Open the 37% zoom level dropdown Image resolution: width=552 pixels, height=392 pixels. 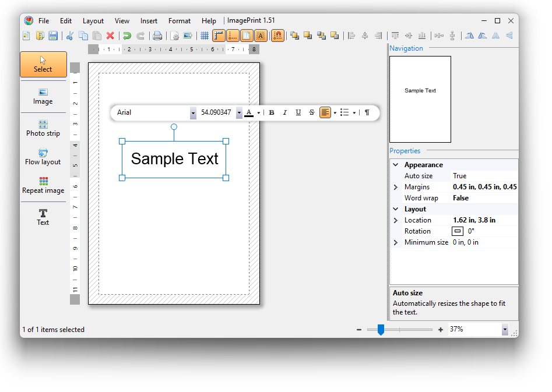pos(505,330)
